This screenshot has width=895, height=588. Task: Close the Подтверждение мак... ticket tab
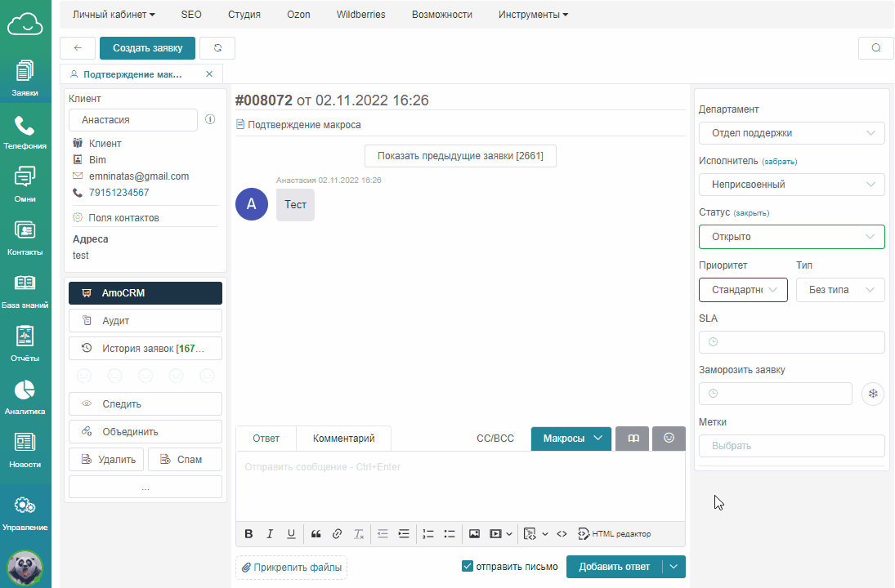[209, 74]
